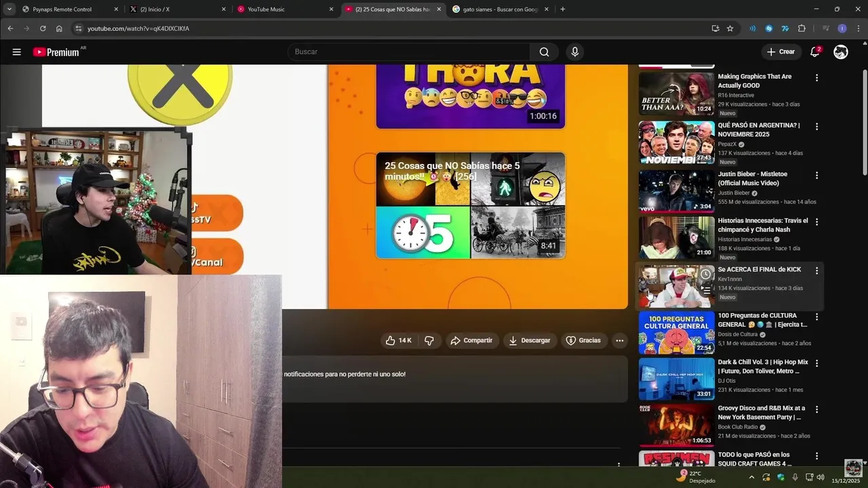Screen dimensions: 868x488
Task: Show hidden system tray icons chevron
Action: (751, 477)
